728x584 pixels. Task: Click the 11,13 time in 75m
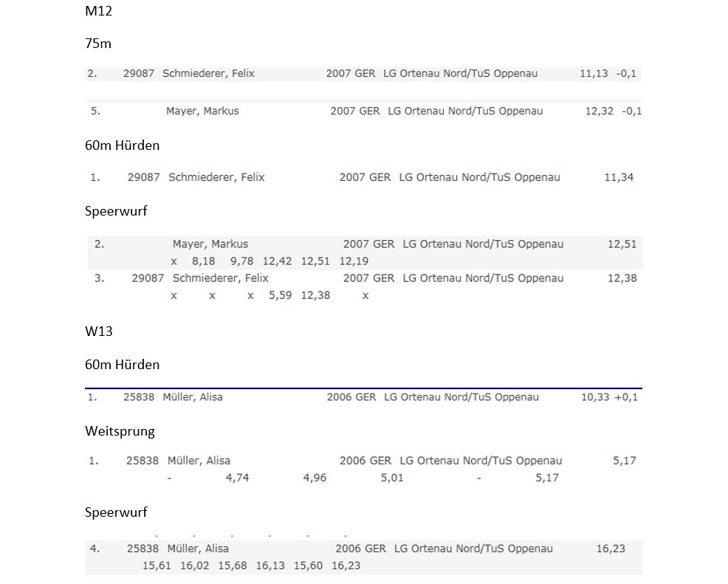tap(594, 73)
